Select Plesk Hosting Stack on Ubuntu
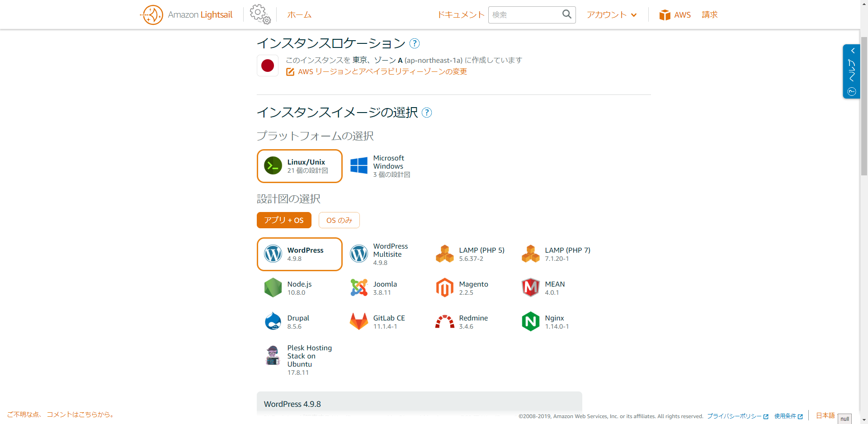The image size is (868, 424). [300, 360]
